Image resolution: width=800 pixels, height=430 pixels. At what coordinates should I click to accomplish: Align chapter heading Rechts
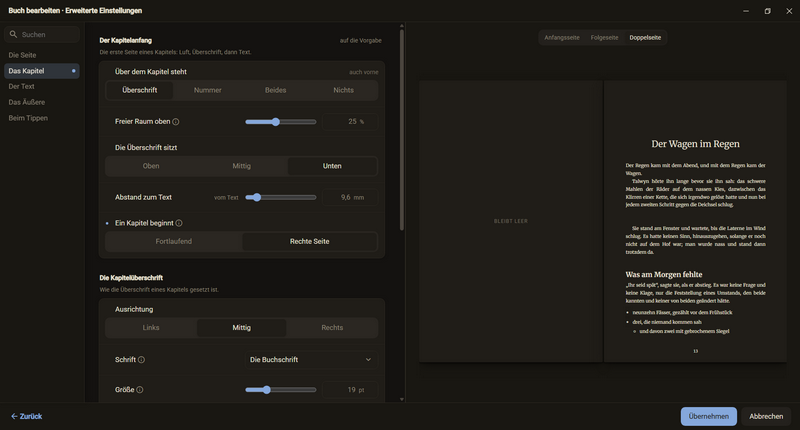[x=332, y=328]
